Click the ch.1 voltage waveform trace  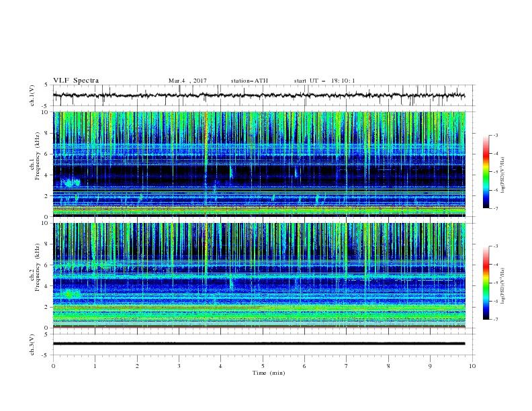259,95
